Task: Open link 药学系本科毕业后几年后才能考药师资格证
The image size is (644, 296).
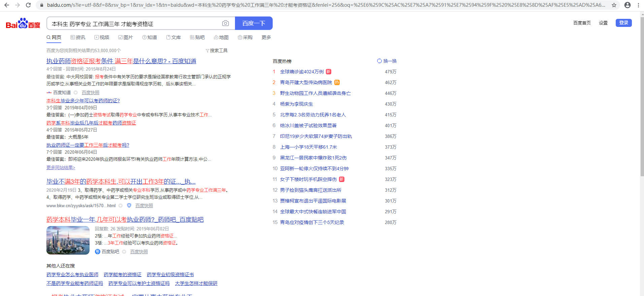Action: click(91, 123)
